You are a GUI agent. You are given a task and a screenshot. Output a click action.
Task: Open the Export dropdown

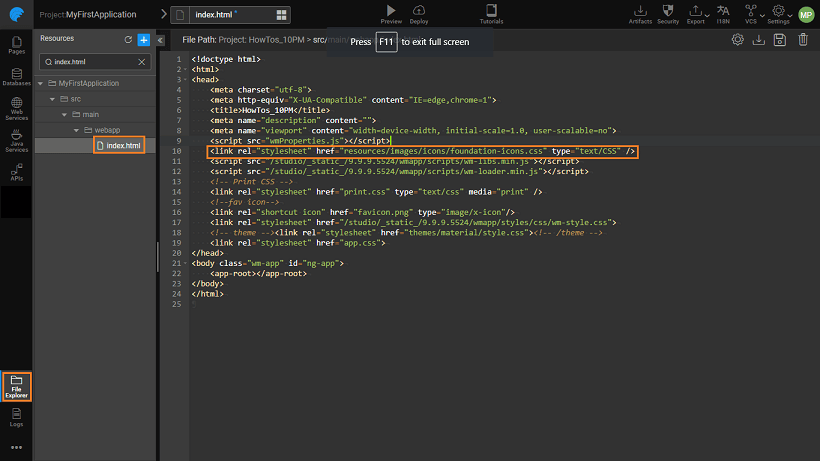(696, 13)
